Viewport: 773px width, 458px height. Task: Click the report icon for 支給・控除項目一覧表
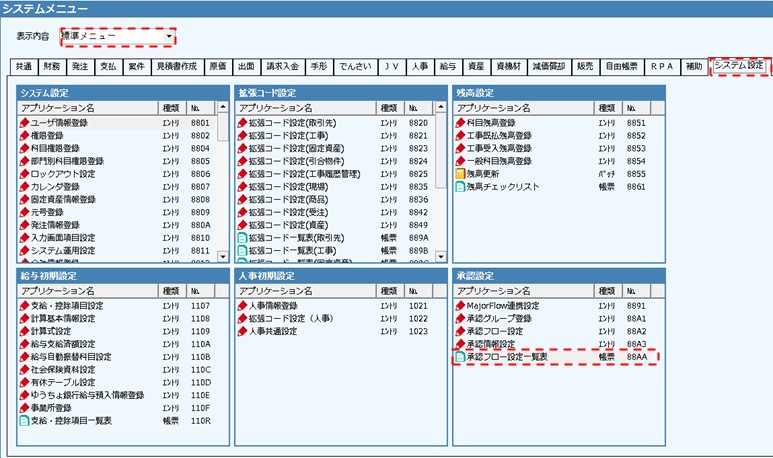(x=25, y=421)
